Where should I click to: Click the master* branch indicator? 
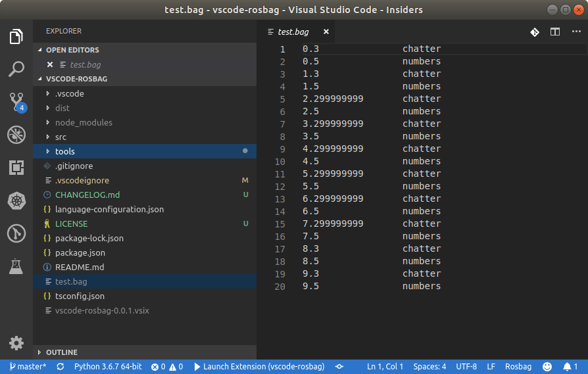tap(28, 367)
